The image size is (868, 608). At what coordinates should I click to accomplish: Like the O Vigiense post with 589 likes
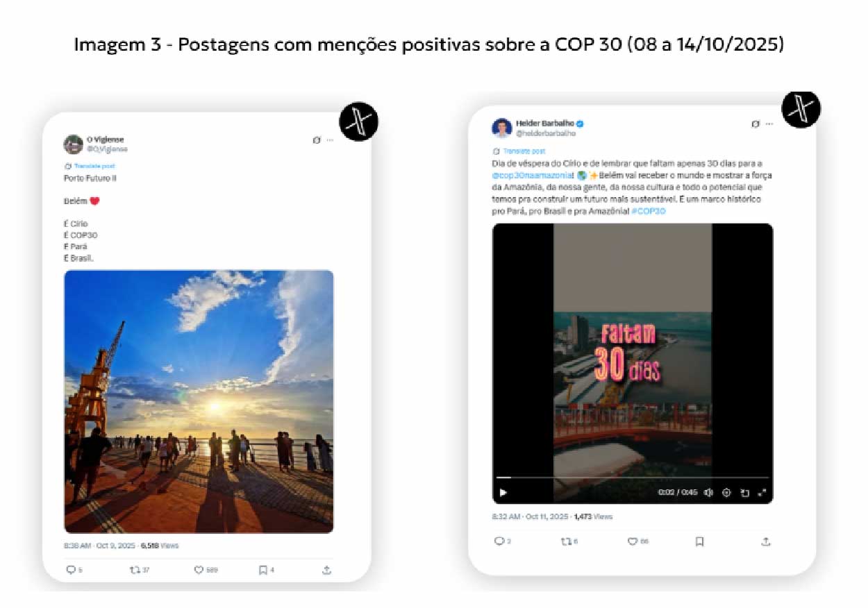pos(199,570)
